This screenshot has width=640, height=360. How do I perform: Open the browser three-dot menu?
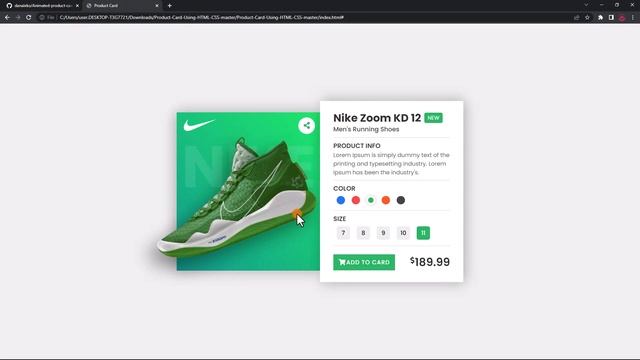(633, 18)
